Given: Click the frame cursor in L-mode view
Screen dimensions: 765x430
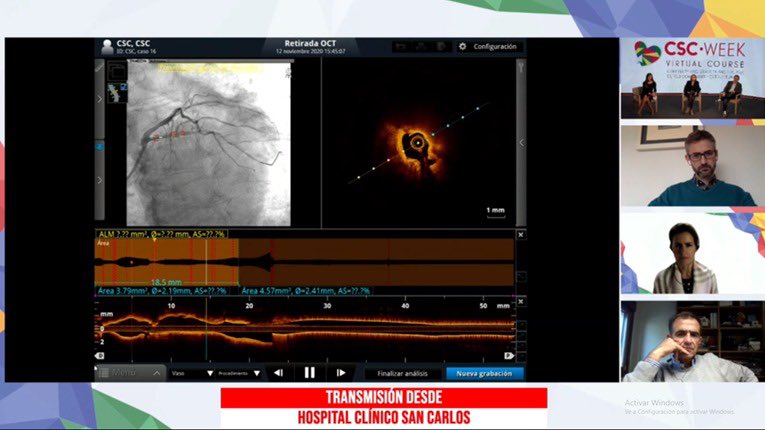Looking at the screenshot, I should tap(206, 330).
